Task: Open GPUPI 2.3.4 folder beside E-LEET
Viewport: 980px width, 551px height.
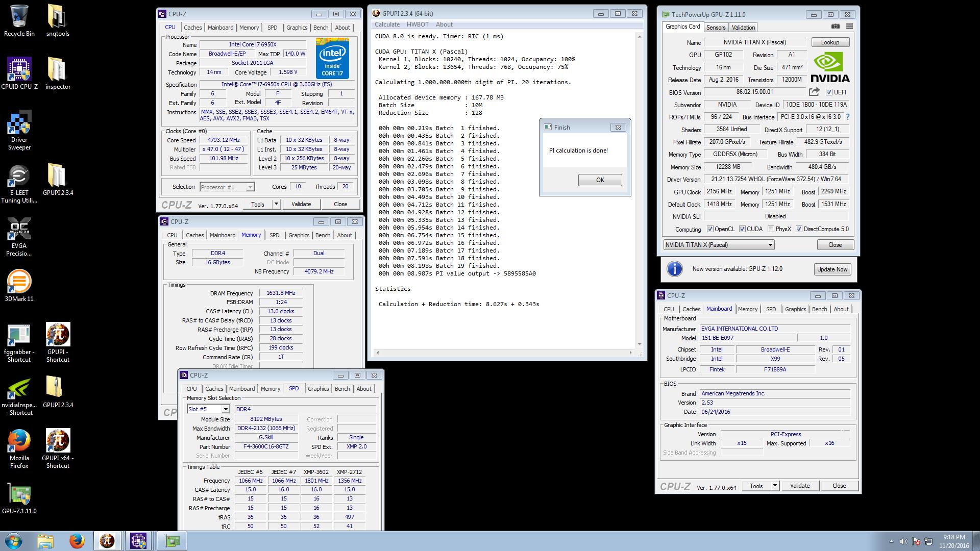Action: 58,180
